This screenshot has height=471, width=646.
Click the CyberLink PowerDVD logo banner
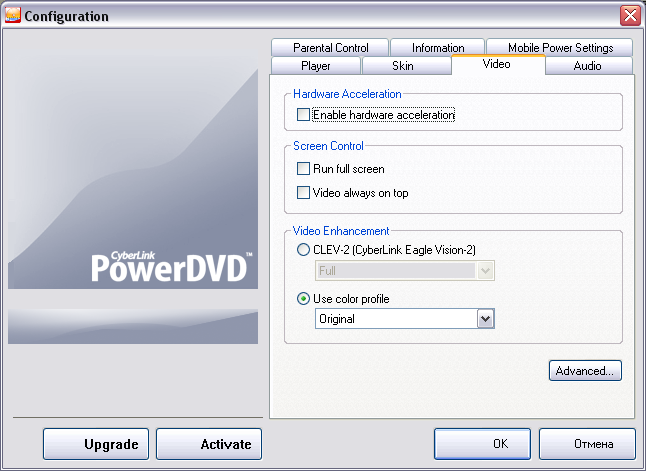tap(133, 172)
